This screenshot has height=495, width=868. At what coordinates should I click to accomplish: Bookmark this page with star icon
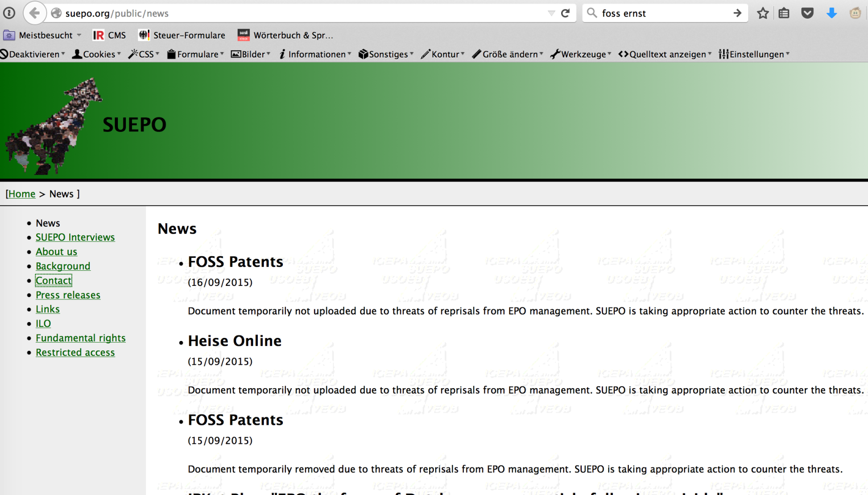(x=763, y=13)
